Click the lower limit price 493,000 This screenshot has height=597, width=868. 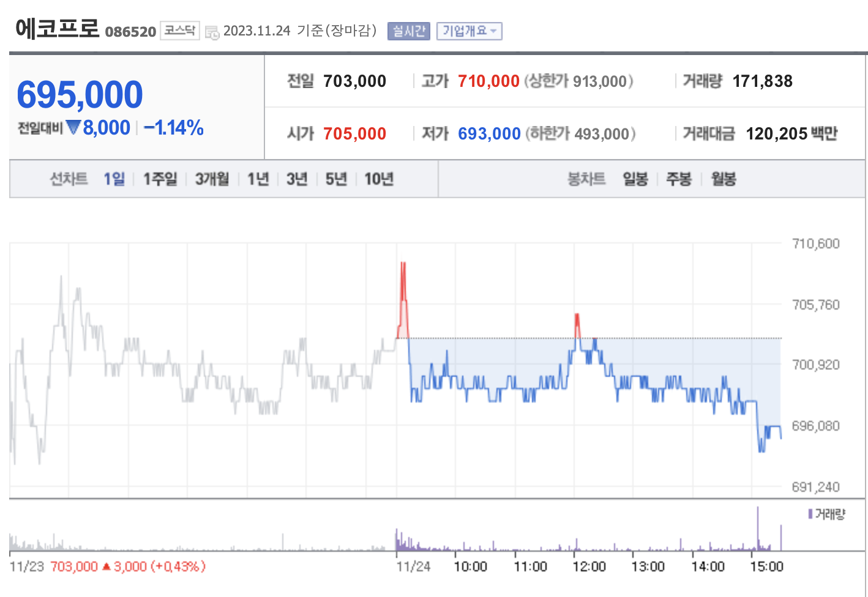click(602, 134)
